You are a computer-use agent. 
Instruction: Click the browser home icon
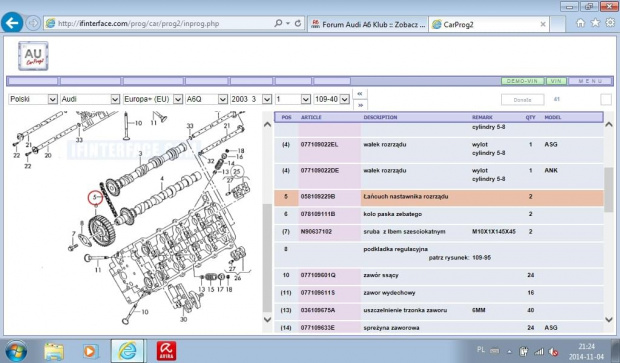(580, 23)
